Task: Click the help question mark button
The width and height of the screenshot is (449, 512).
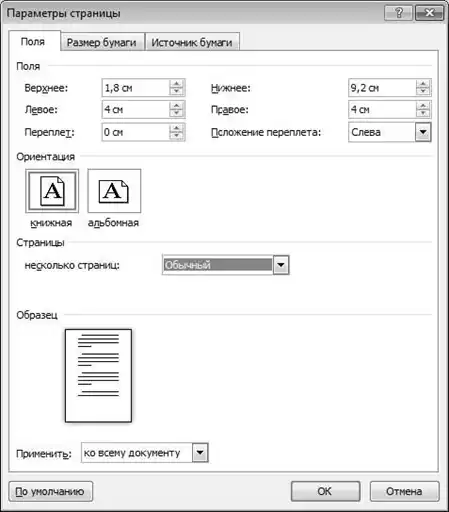Action: [x=398, y=13]
